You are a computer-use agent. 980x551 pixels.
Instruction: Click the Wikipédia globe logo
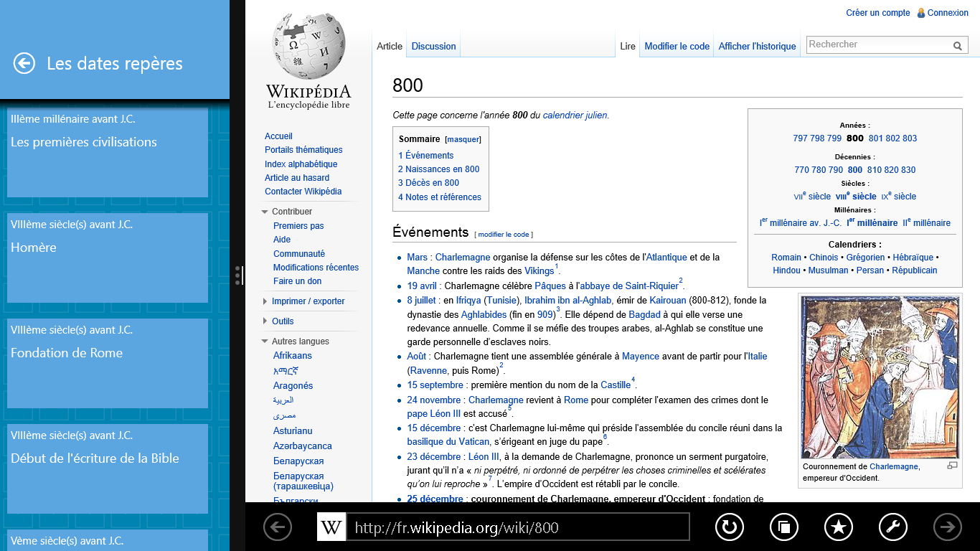click(309, 47)
